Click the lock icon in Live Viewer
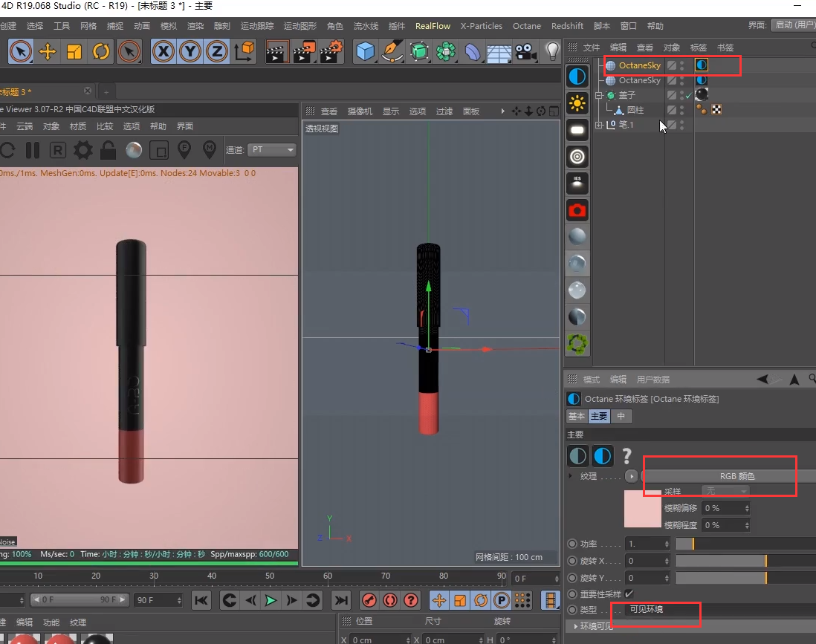816x644 pixels. (108, 150)
